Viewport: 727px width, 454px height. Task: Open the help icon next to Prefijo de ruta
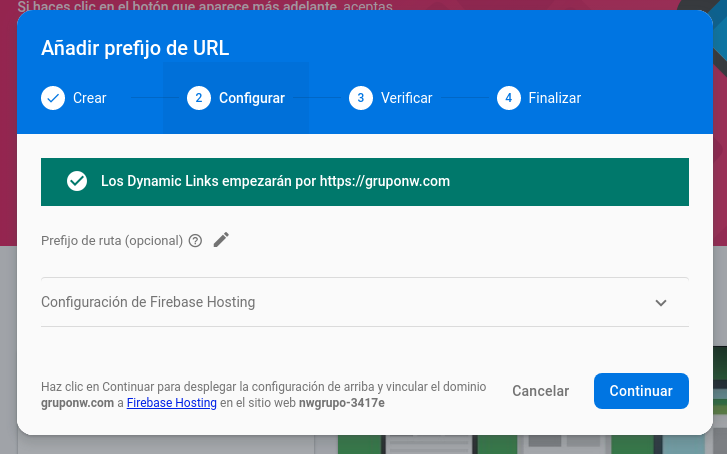[x=195, y=241]
